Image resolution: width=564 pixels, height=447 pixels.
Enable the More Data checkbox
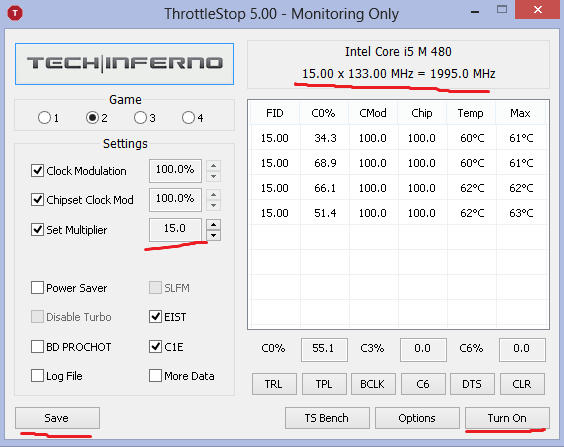pyautogui.click(x=155, y=376)
